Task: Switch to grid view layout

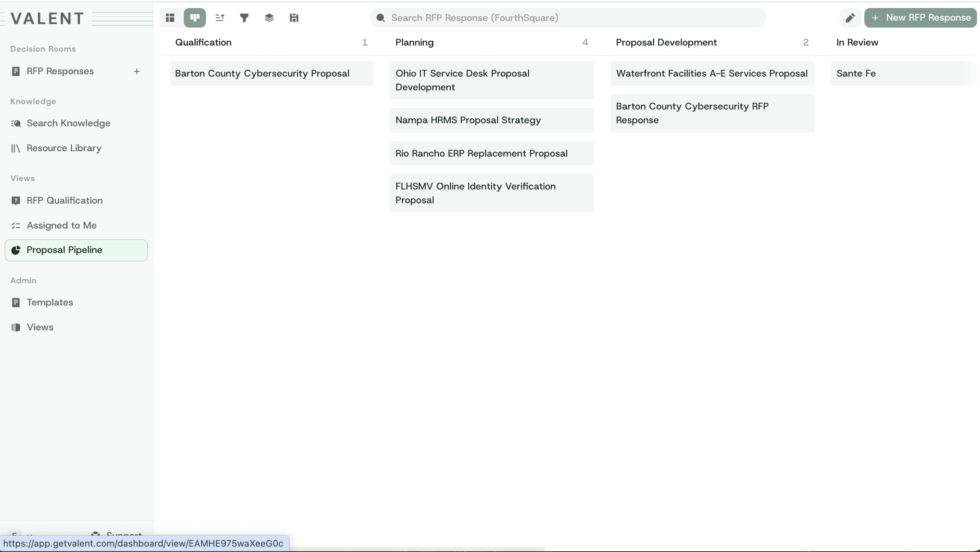Action: [x=170, y=18]
